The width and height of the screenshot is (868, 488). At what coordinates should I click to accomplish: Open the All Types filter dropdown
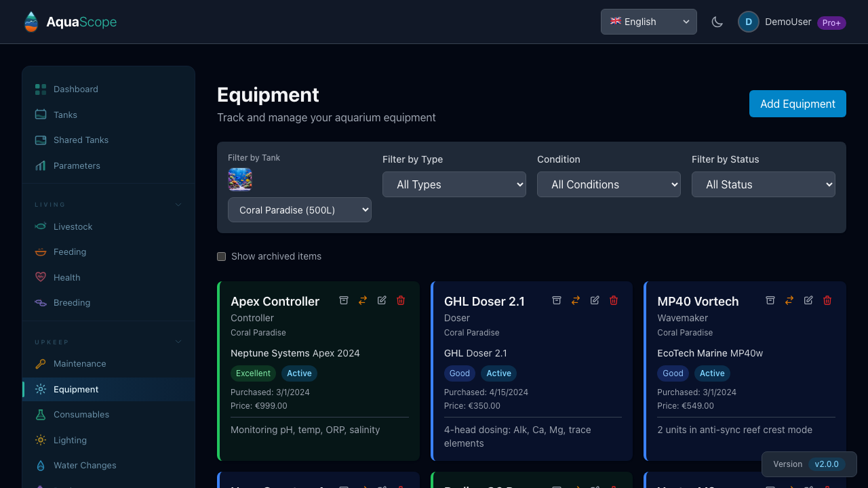coord(454,184)
